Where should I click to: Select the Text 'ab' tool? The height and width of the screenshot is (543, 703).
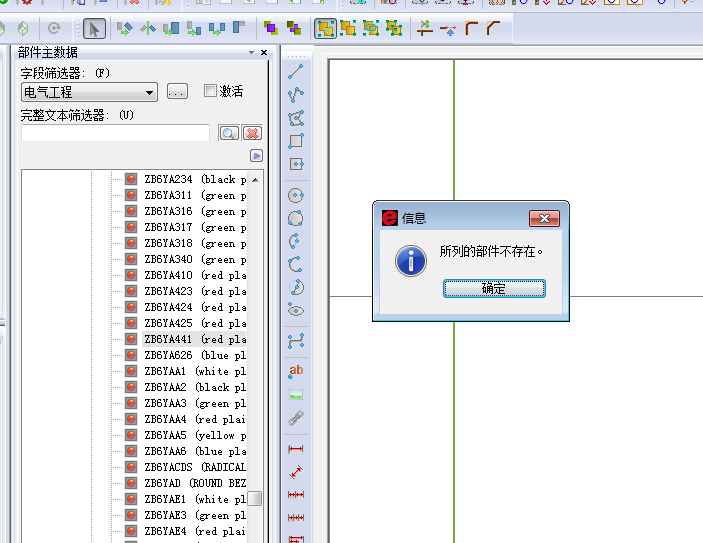(296, 371)
